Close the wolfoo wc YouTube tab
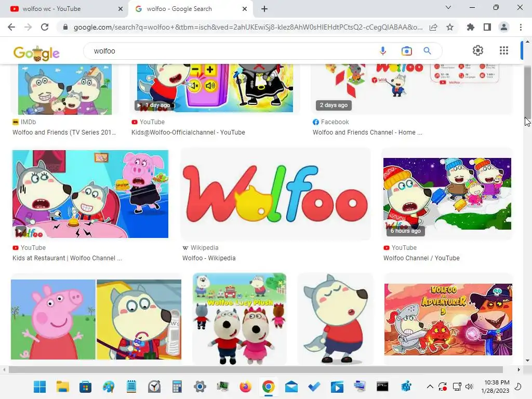 [121, 9]
